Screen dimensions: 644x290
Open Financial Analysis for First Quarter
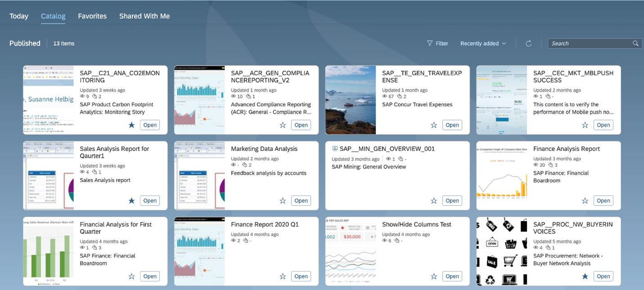150,276
